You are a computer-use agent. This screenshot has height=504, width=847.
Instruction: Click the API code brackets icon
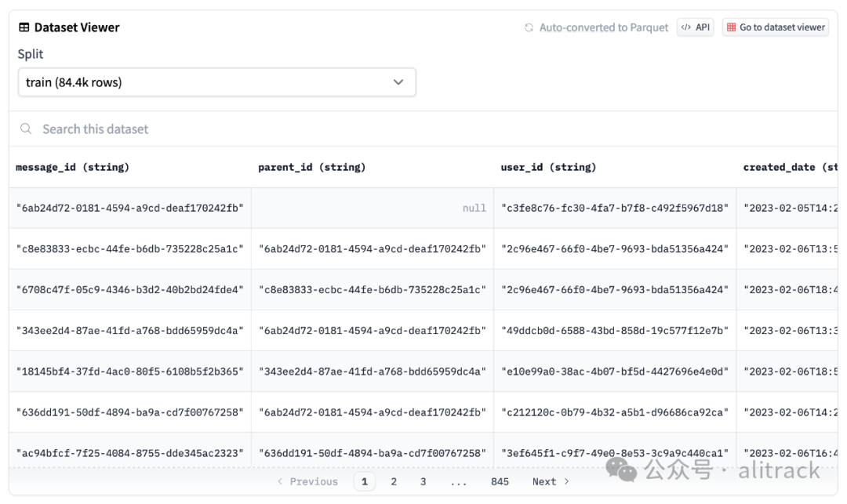coord(686,27)
